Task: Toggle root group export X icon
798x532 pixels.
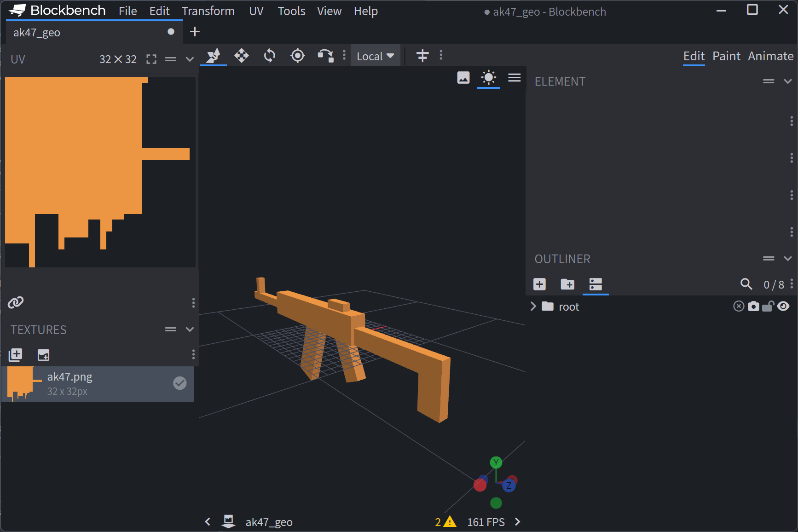Action: pos(739,306)
